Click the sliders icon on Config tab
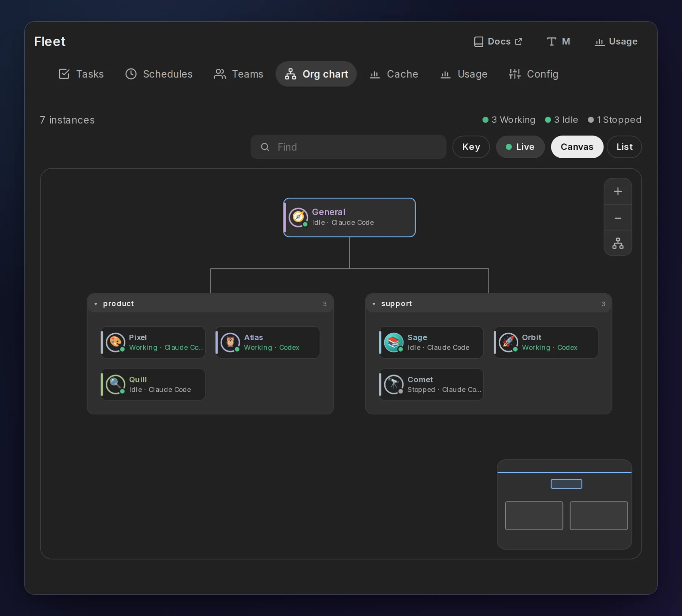Viewport: 682px width, 616px height. pos(515,74)
